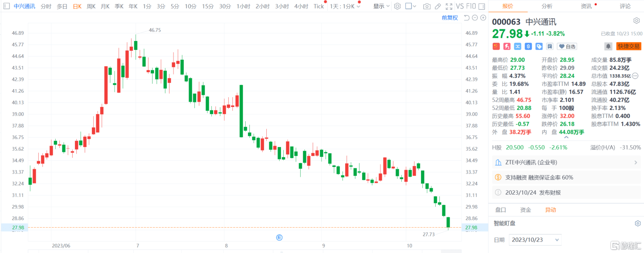Open F10 company fundamentals
644x253 pixels.
pyautogui.click(x=471, y=7)
